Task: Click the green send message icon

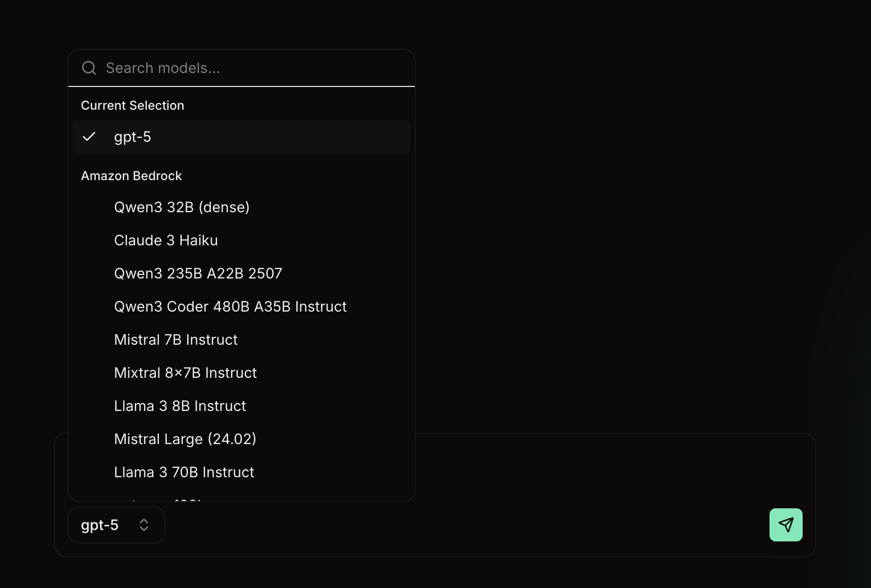Action: click(x=786, y=524)
